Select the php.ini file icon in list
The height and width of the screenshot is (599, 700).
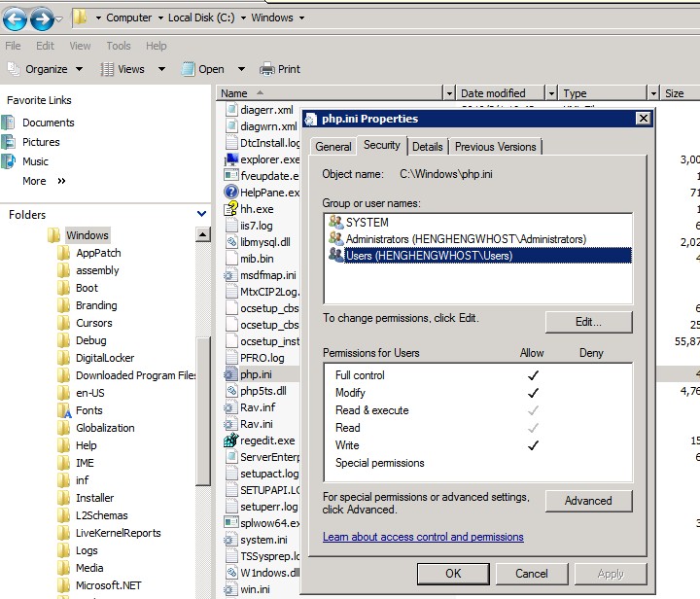[x=230, y=374]
